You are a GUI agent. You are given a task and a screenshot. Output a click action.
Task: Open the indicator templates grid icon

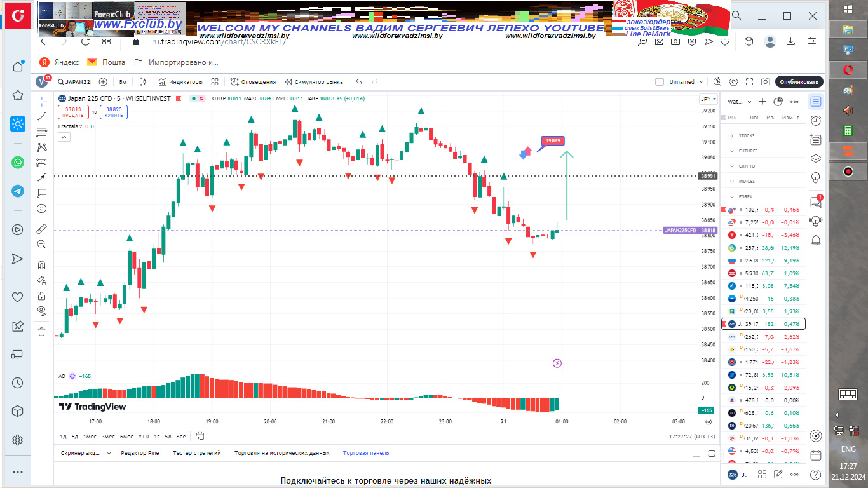[x=215, y=82]
